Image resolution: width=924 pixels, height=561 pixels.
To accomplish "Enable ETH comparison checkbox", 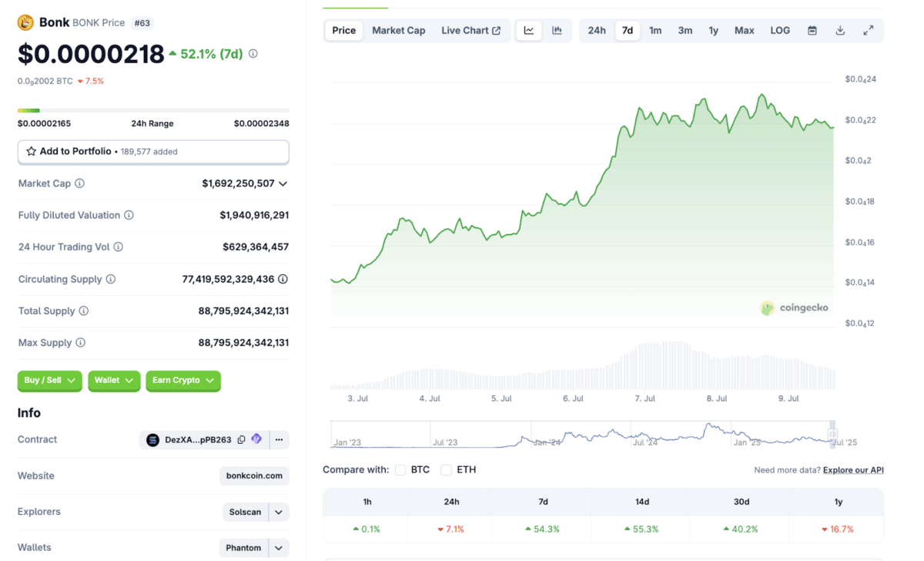I will tap(446, 470).
